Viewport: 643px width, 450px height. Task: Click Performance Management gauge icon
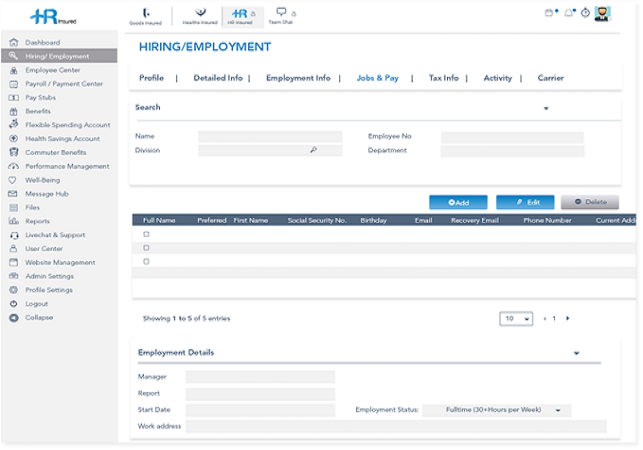tap(14, 166)
